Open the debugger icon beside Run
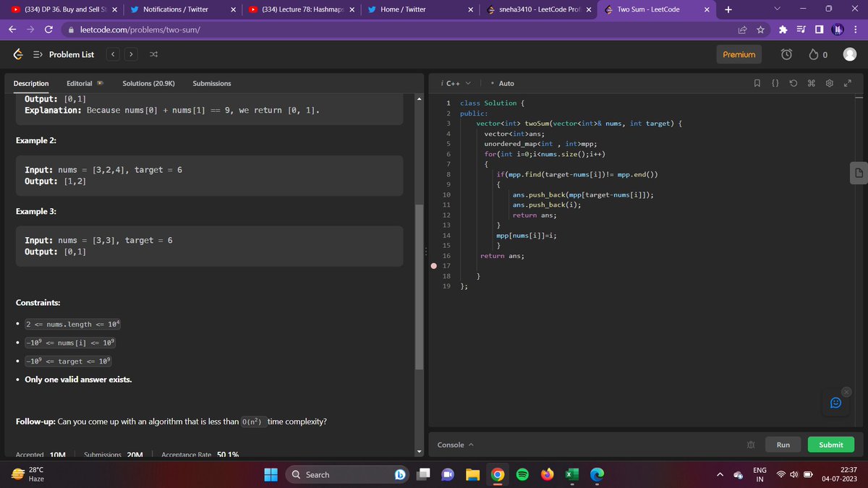This screenshot has height=488, width=868. pos(750,444)
